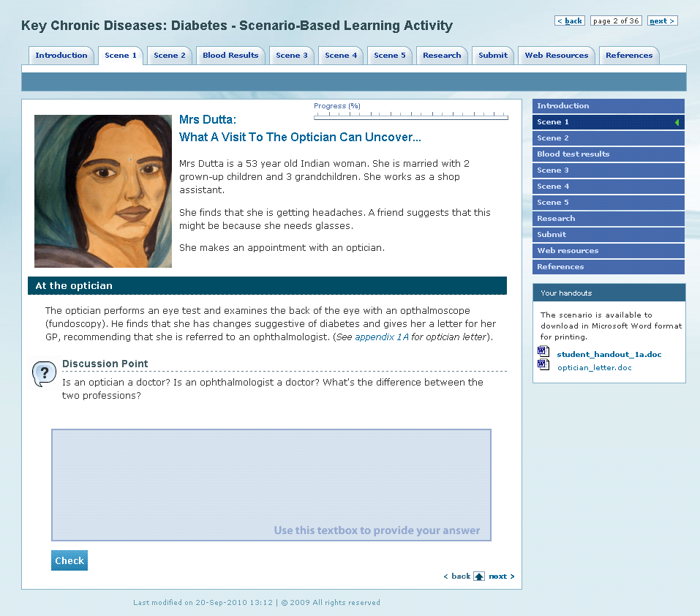Image resolution: width=700 pixels, height=616 pixels.
Task: Click the top next page button
Action: (x=663, y=21)
